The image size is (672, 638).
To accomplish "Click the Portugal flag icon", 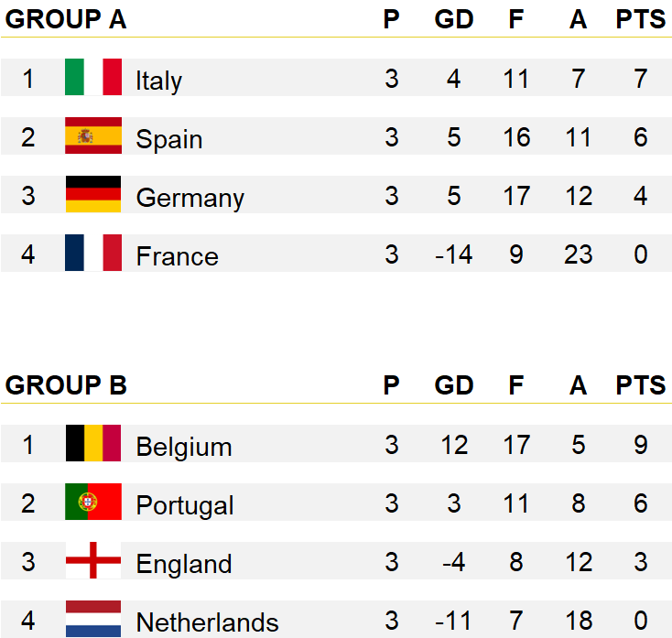I will click(93, 502).
